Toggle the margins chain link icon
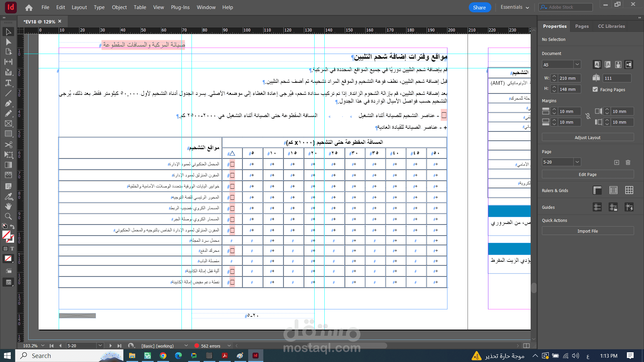Screen dimensions: 644x362 pyautogui.click(x=588, y=116)
